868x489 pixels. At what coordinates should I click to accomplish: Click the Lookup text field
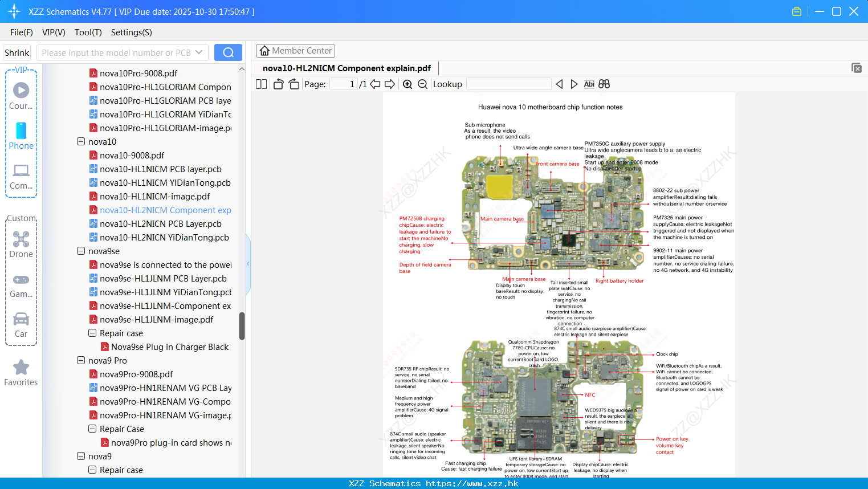coord(508,84)
